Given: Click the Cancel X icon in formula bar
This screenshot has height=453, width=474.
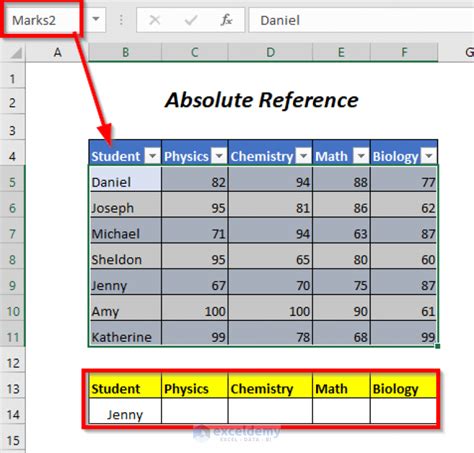Looking at the screenshot, I should 155,20.
